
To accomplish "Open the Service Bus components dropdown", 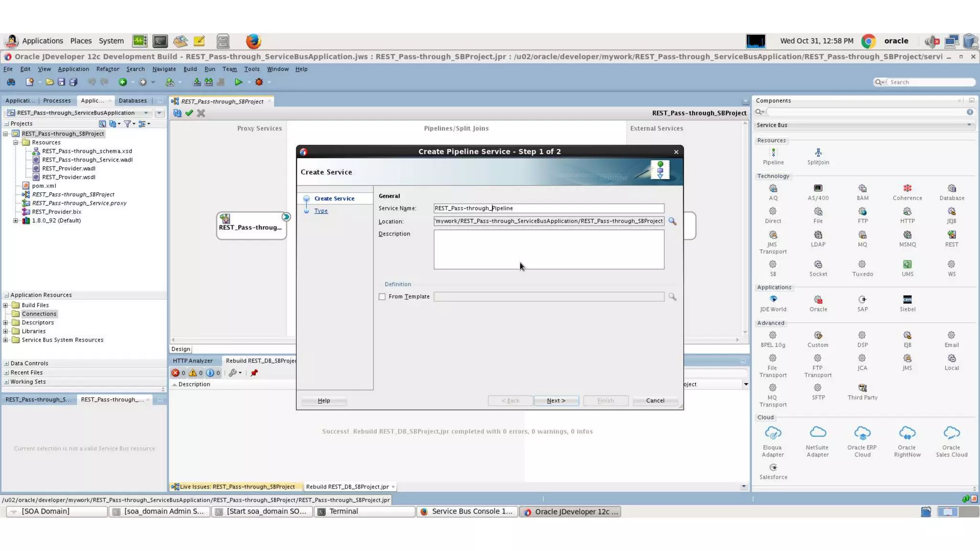I will point(969,125).
